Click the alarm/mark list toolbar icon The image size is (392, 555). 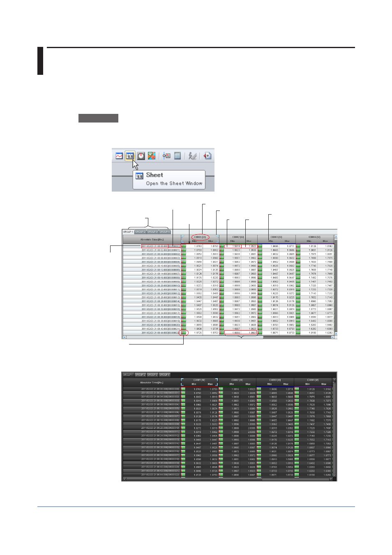152,156
